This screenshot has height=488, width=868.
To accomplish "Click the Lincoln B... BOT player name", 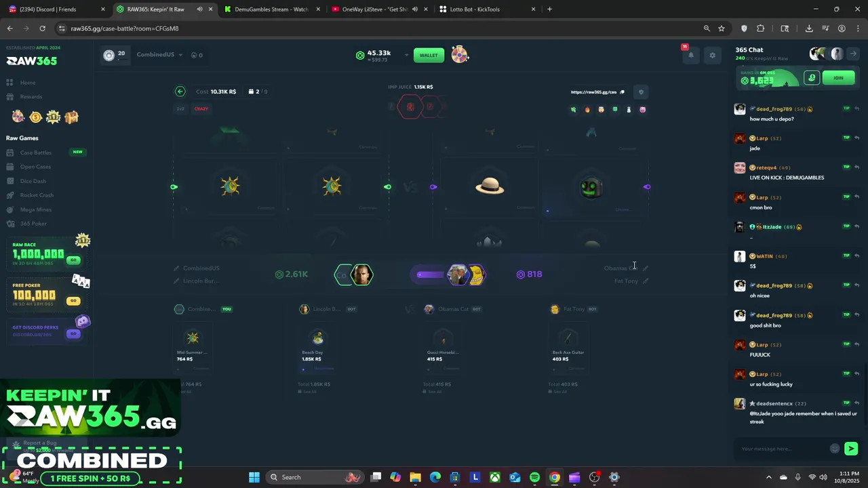I will tap(326, 309).
